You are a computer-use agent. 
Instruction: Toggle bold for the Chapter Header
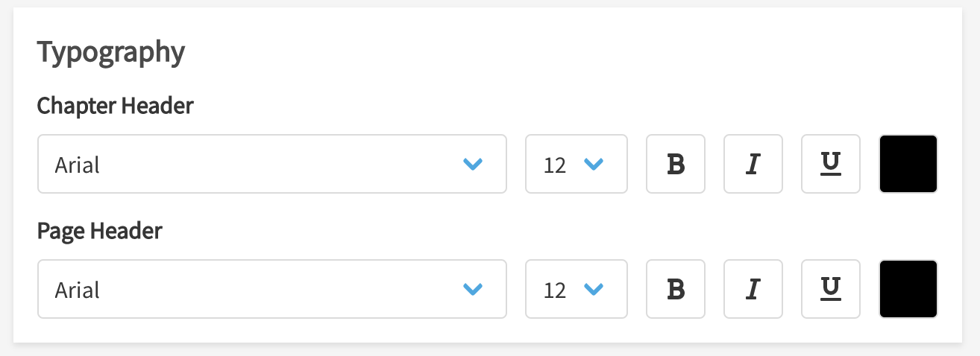tap(676, 164)
